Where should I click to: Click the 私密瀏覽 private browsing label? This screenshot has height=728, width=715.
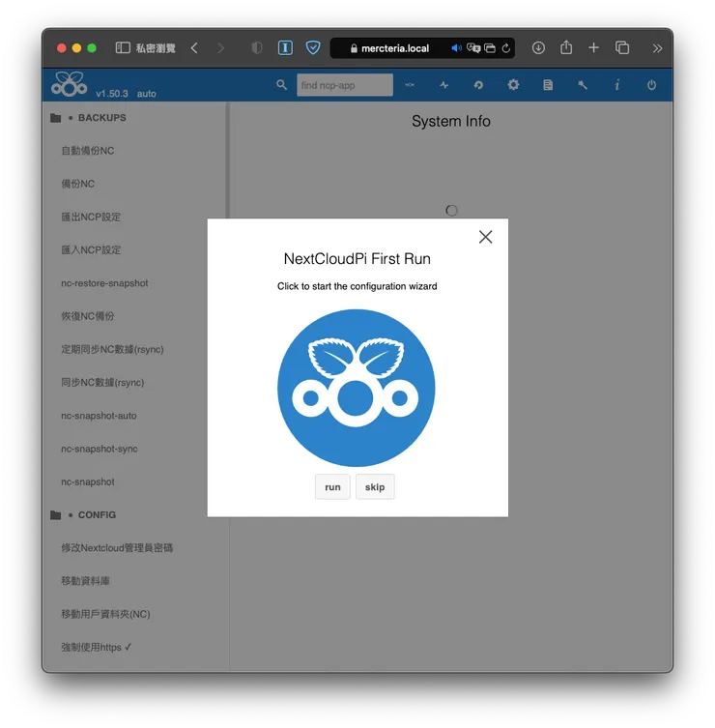coord(156,48)
